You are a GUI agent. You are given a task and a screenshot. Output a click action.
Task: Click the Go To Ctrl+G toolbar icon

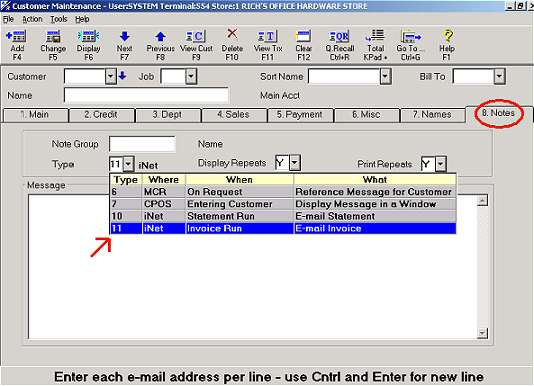[411, 36]
